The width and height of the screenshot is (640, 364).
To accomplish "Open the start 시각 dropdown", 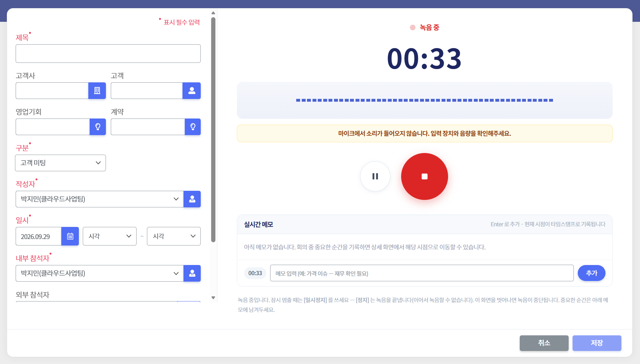I will click(109, 236).
